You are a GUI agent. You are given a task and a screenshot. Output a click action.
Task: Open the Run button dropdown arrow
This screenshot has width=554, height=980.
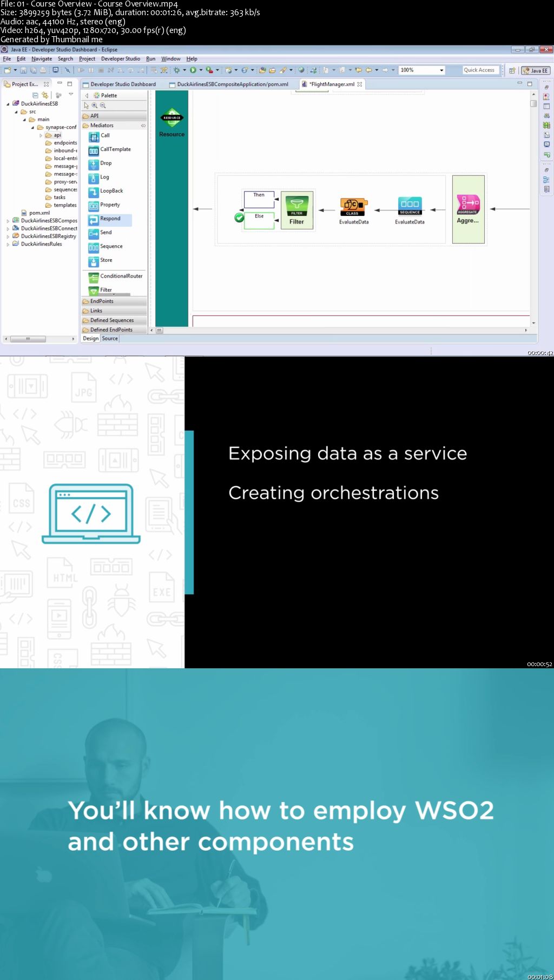(201, 70)
